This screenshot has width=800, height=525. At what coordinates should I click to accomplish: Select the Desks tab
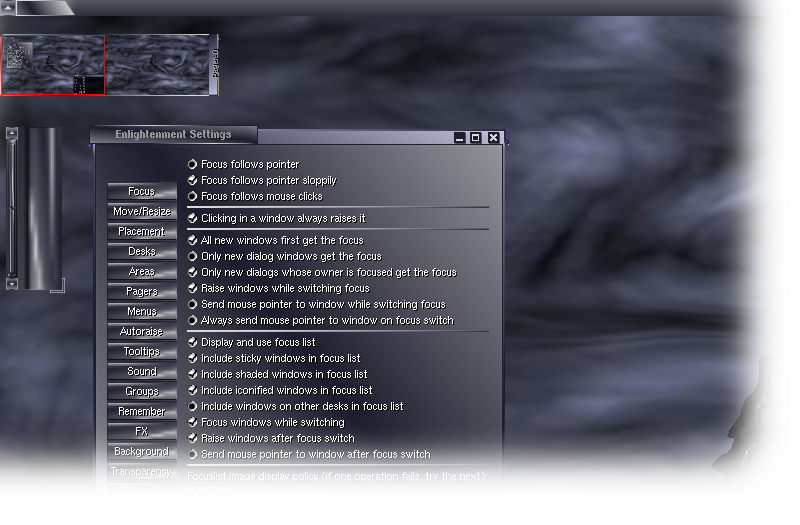(142, 251)
